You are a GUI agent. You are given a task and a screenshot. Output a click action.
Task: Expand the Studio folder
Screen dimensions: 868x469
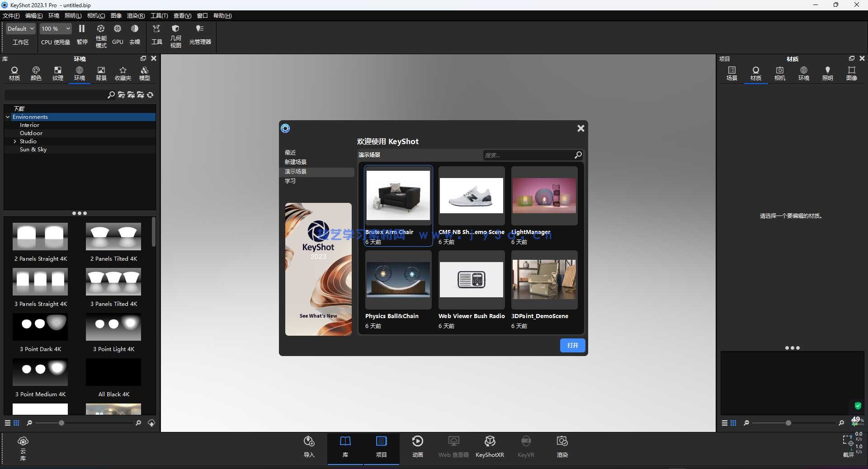pos(15,141)
